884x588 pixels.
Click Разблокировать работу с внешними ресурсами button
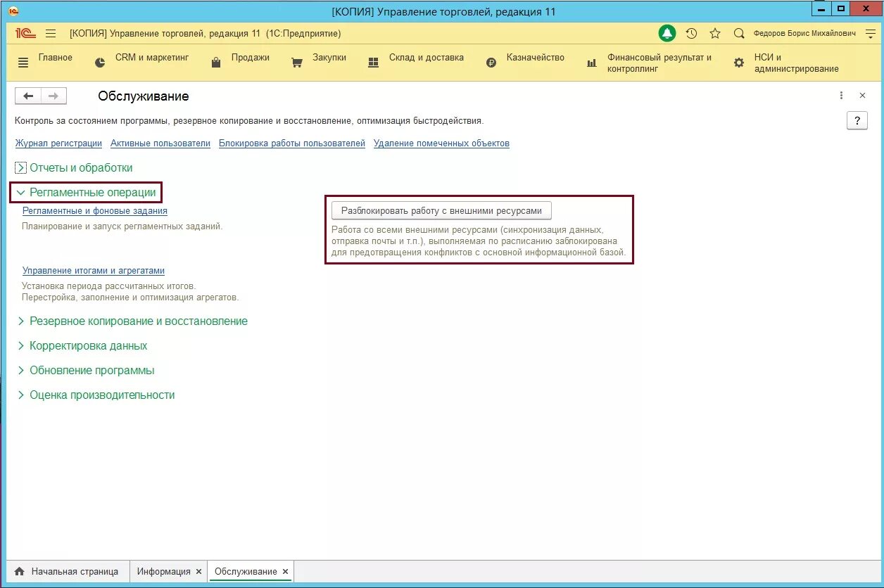pyautogui.click(x=441, y=210)
